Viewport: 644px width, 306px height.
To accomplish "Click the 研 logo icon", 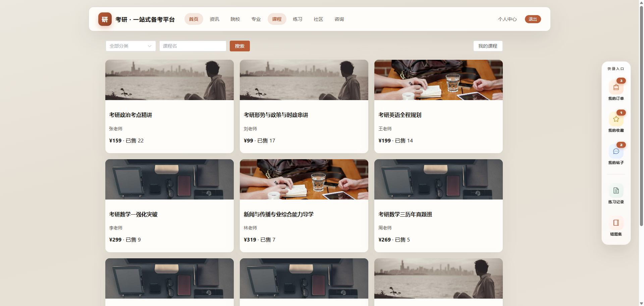I will click(x=105, y=19).
